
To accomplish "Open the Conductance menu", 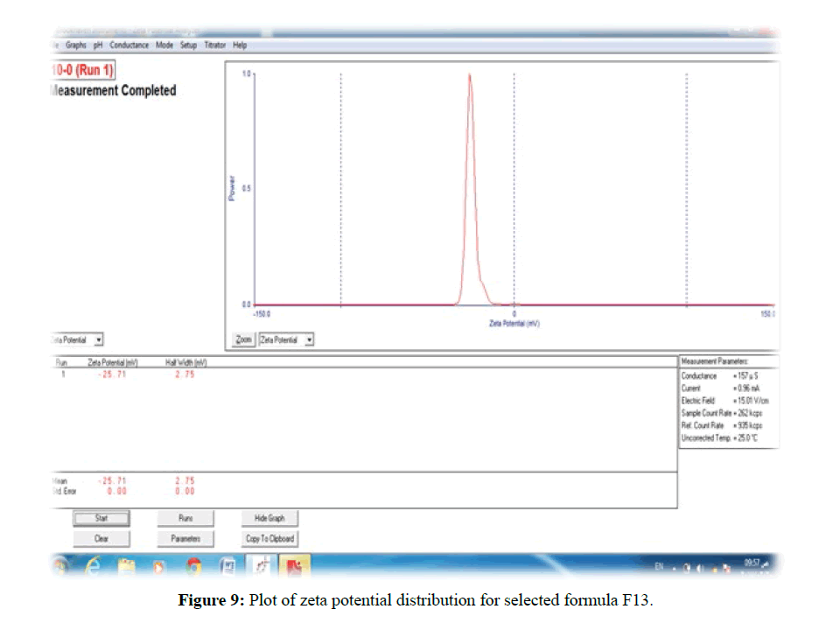I will pos(129,45).
